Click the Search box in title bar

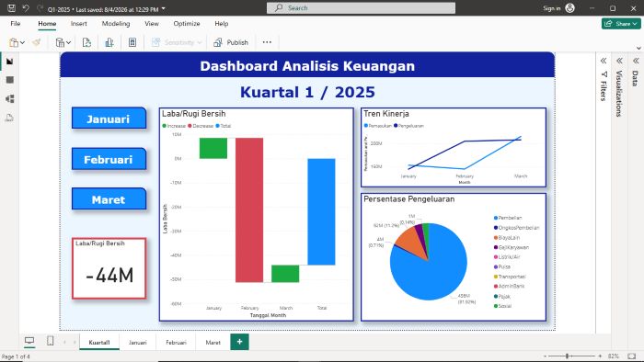tap(361, 7)
